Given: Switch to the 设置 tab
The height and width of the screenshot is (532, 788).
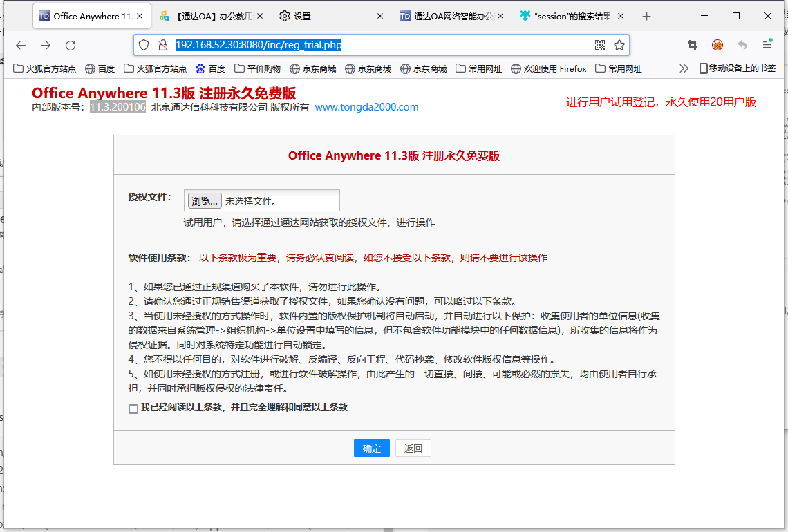Looking at the screenshot, I should click(x=330, y=16).
